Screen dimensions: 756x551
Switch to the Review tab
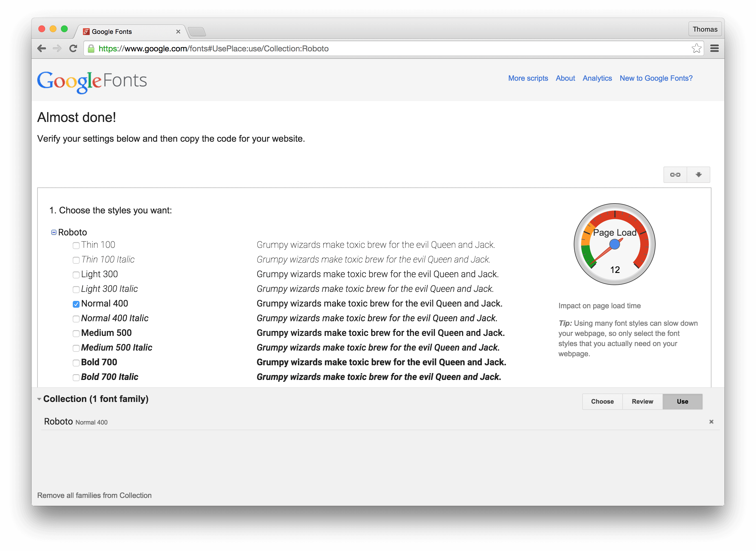[642, 402]
